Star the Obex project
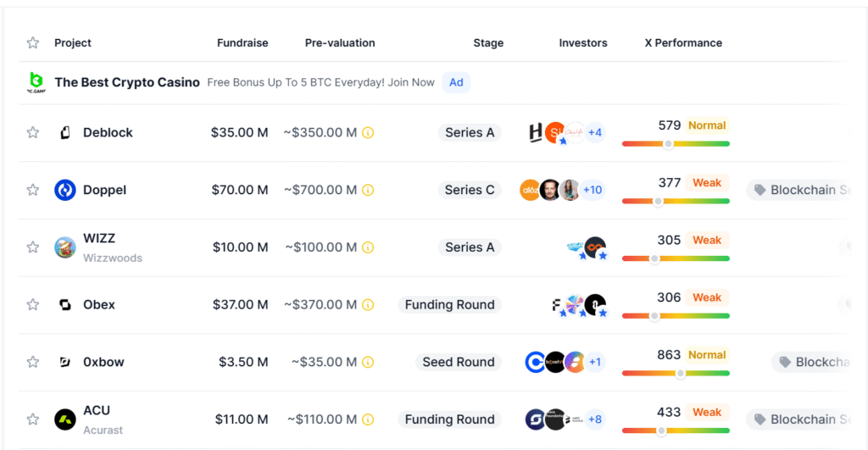 point(33,304)
